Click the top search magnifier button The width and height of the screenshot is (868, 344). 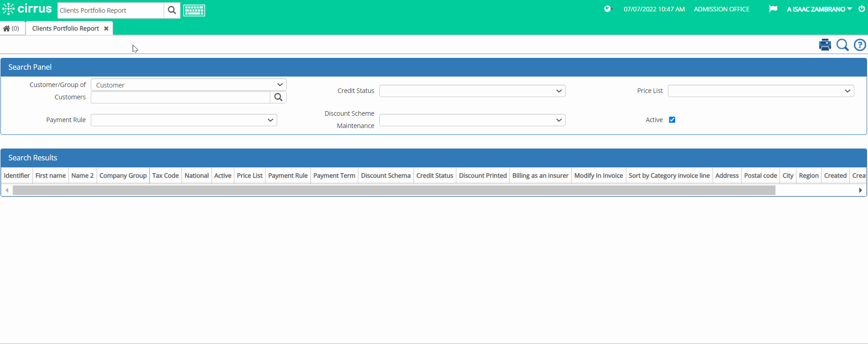[172, 10]
